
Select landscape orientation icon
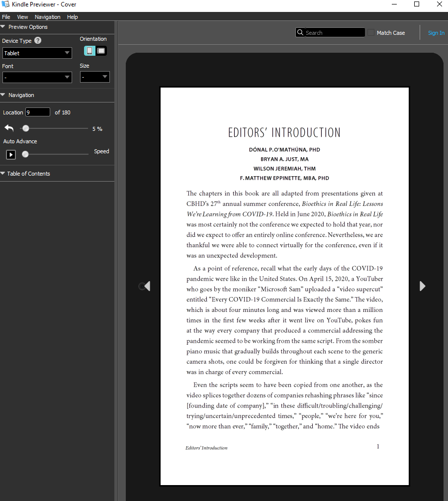[101, 51]
